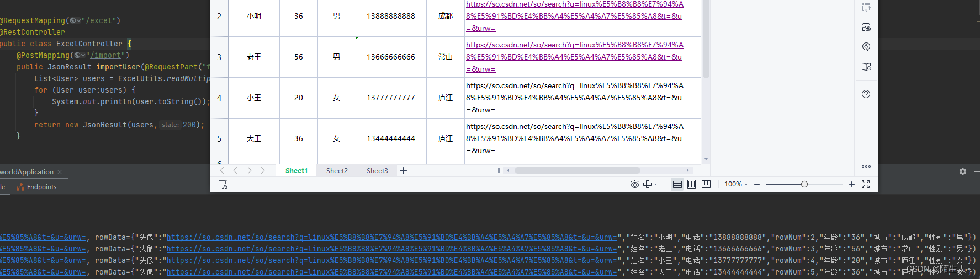Click the horizontal scrollbar left arrow
980x279 pixels.
(508, 170)
